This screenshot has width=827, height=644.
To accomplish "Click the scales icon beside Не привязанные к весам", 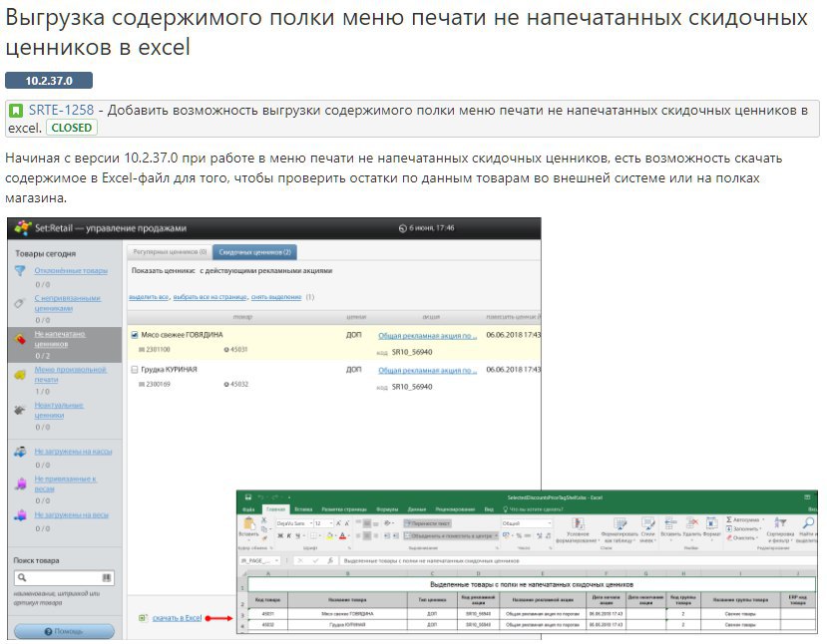I will tap(20, 483).
